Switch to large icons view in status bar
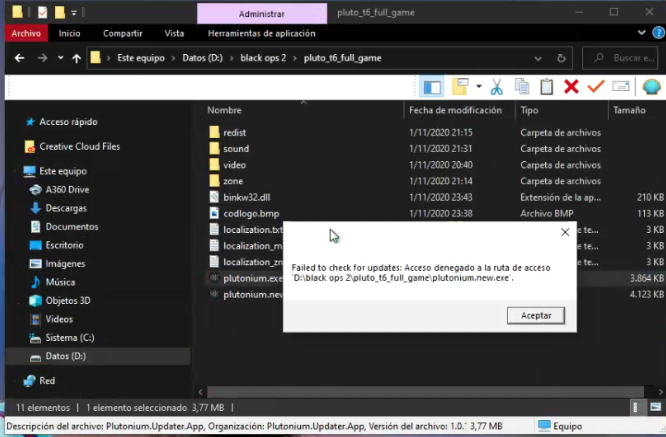 655,408
